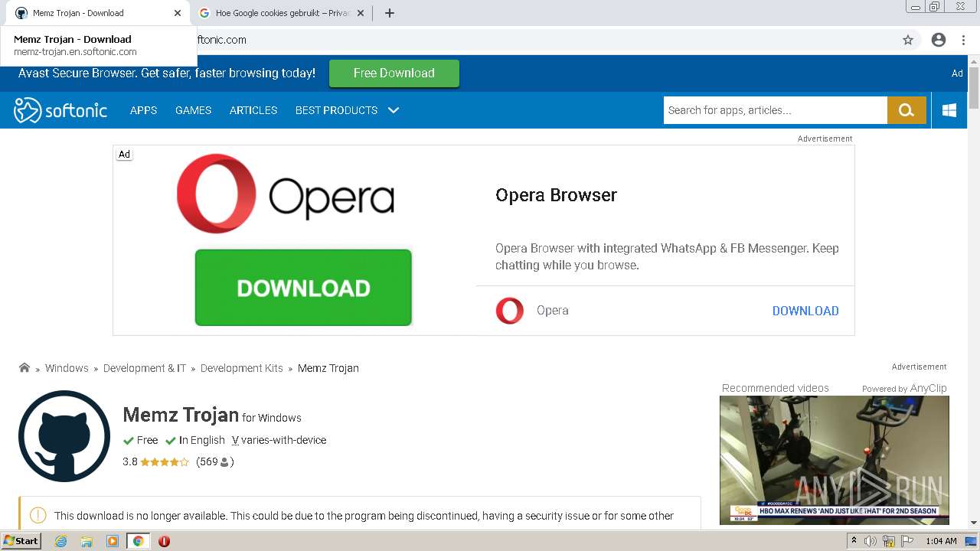Viewport: 980px width, 551px height.
Task: Click the Softonic logo
Action: coord(60,110)
